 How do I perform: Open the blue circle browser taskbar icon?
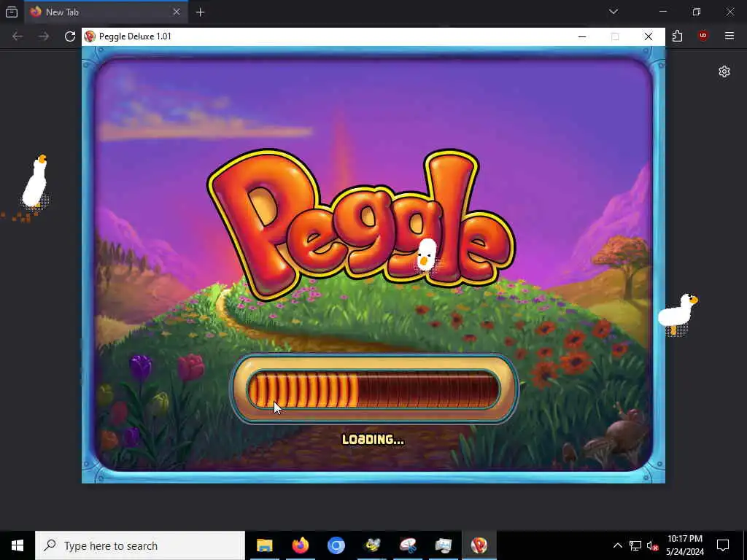coord(336,545)
